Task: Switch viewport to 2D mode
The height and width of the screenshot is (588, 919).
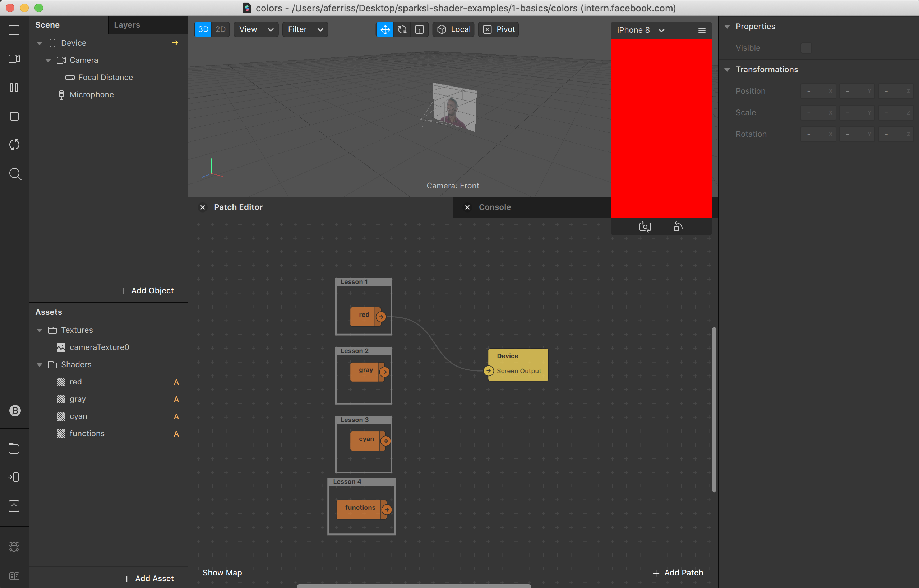Action: point(221,29)
